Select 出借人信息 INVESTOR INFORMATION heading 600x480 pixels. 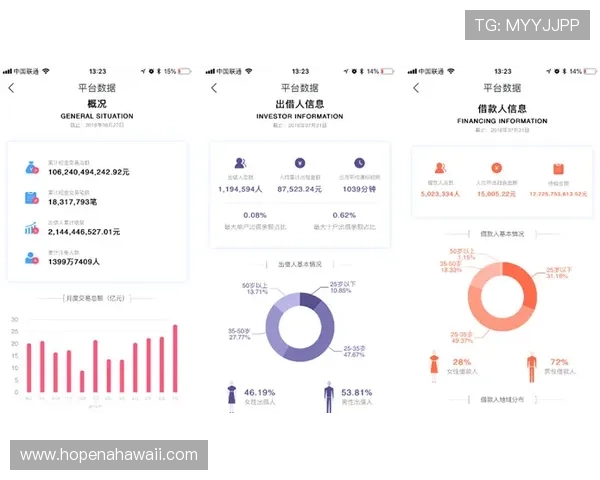click(300, 109)
